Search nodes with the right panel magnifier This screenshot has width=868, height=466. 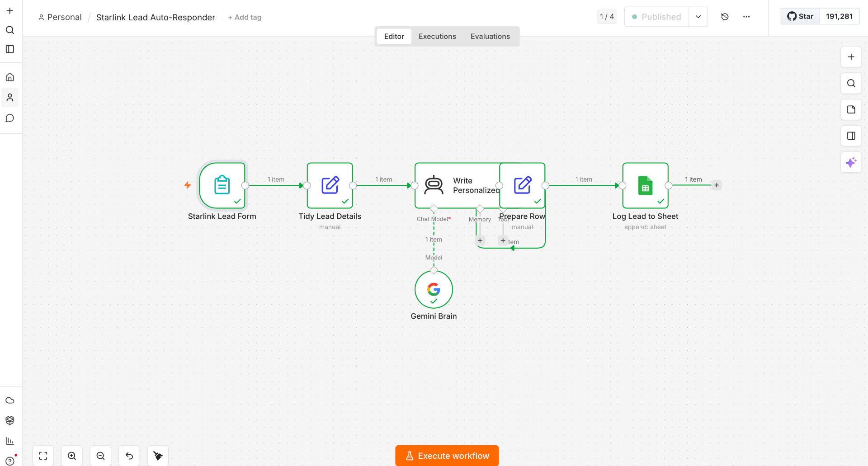click(x=851, y=83)
